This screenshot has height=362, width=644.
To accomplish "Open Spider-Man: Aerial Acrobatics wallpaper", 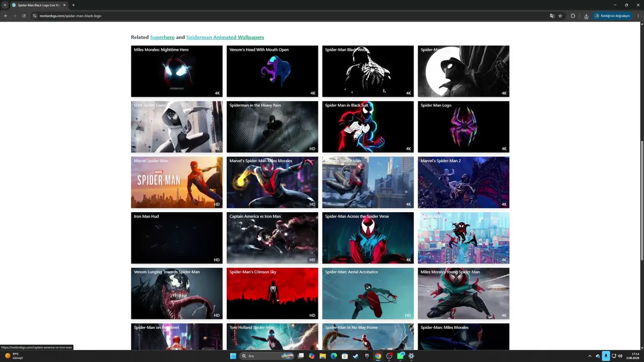I will coord(368,294).
